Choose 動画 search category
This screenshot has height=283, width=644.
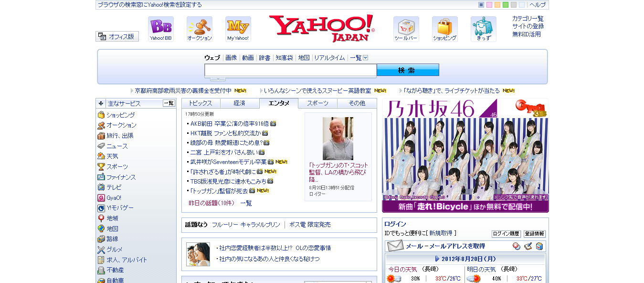tap(248, 58)
